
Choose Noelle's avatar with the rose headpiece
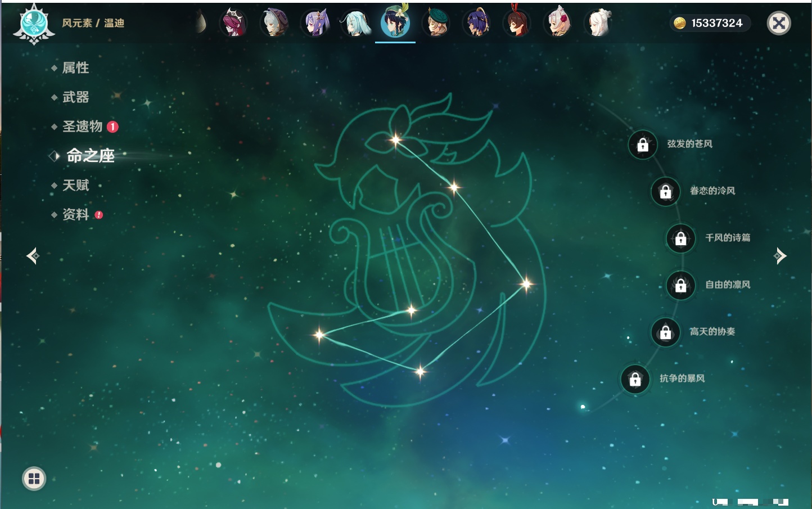pos(558,24)
